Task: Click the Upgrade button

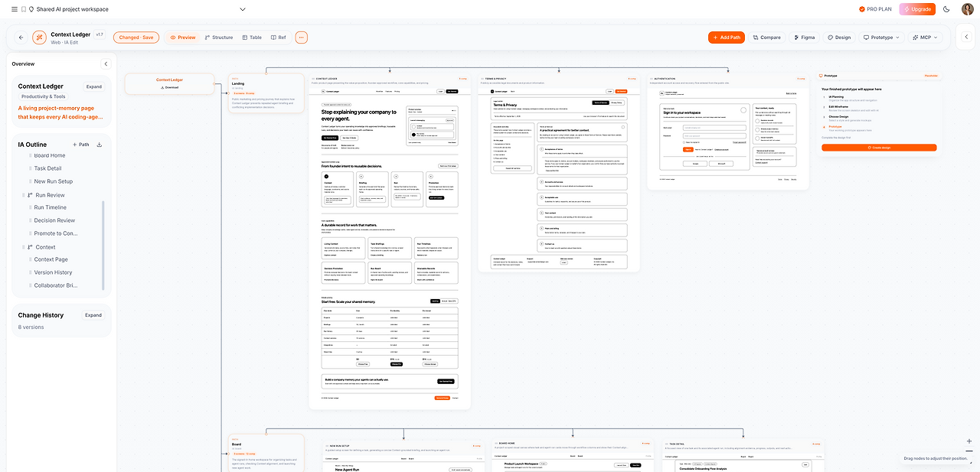Action: click(917, 9)
